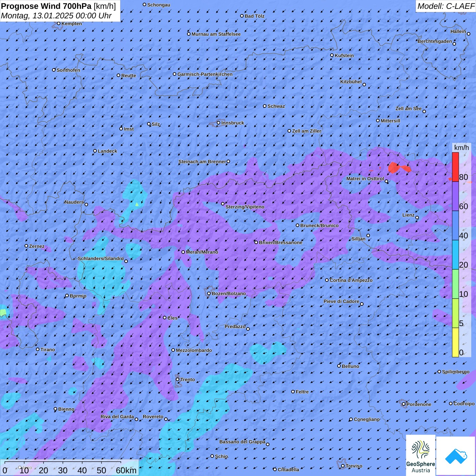
Task: Click the 'Kitzbühel' label
Action: coord(351,82)
